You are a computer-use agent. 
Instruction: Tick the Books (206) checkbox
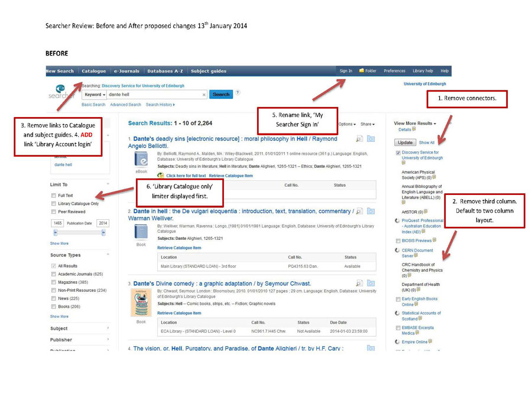tap(54, 307)
